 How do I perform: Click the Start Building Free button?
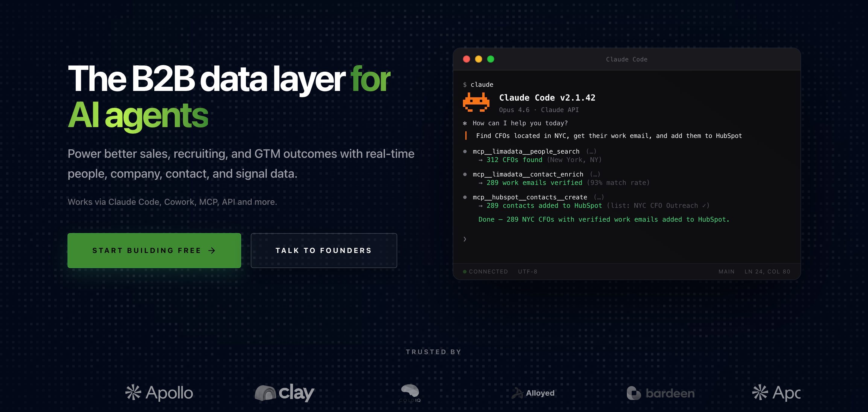154,251
